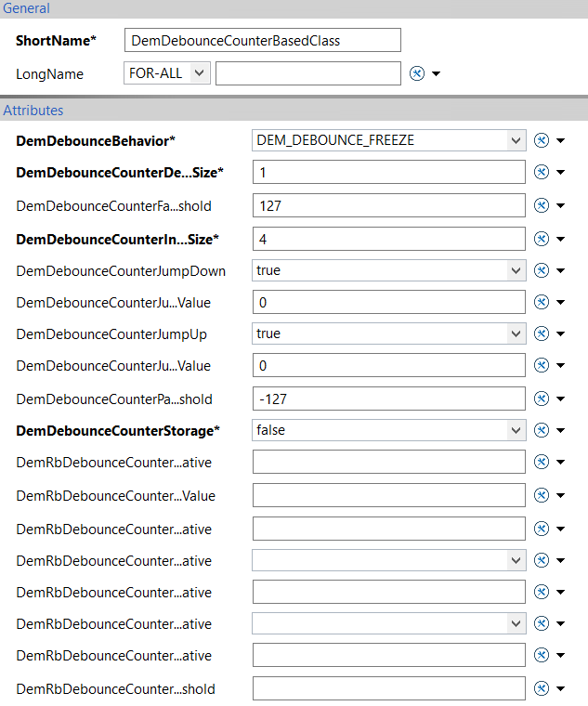Click the DemDebounceCounterFa...shold field with 127
588x706 pixels.
389,206
